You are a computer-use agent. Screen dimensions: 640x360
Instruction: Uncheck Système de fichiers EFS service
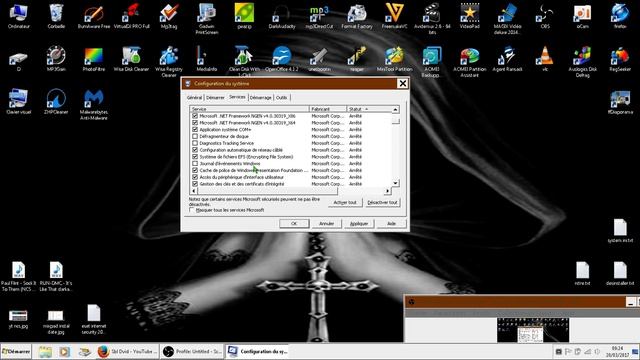195,157
